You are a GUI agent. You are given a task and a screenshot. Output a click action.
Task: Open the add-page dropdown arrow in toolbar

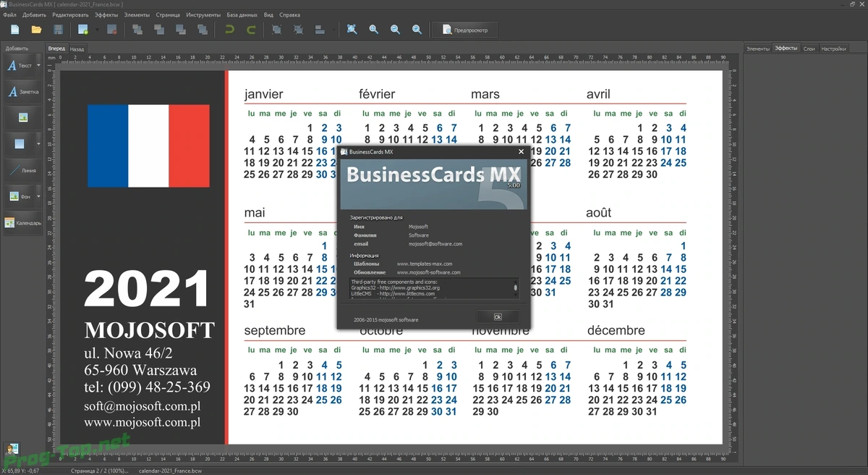coord(96,30)
